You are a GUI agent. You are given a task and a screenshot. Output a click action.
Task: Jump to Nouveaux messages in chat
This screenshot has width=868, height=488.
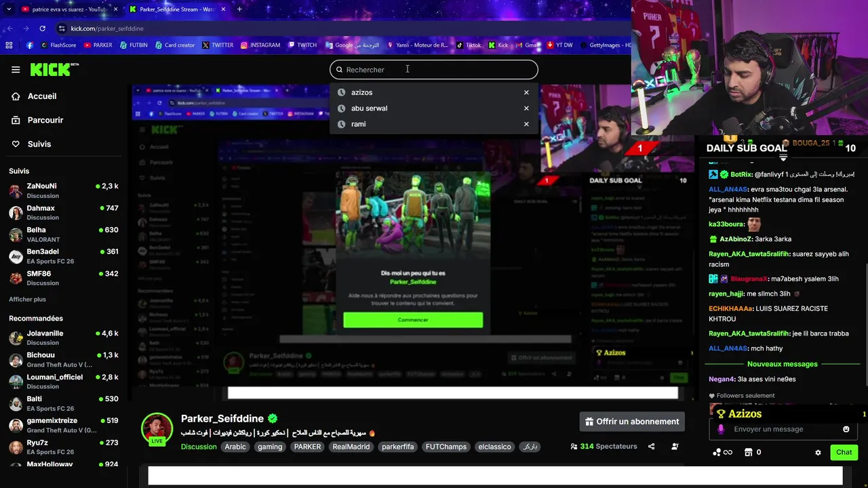782,364
